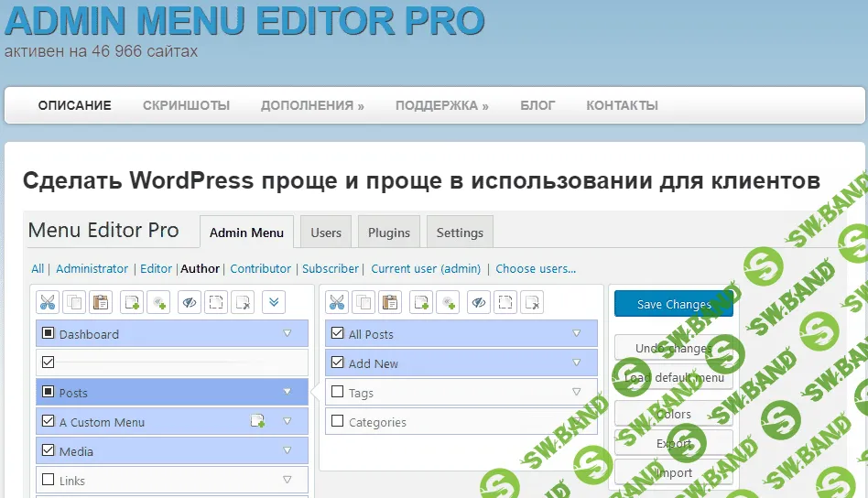The height and width of the screenshot is (498, 868).
Task: Expand the Links menu properties
Action: [x=287, y=480]
